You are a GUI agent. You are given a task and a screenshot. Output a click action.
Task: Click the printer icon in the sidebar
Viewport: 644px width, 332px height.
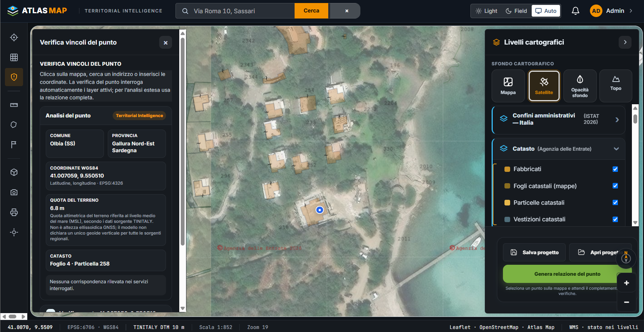pyautogui.click(x=14, y=212)
